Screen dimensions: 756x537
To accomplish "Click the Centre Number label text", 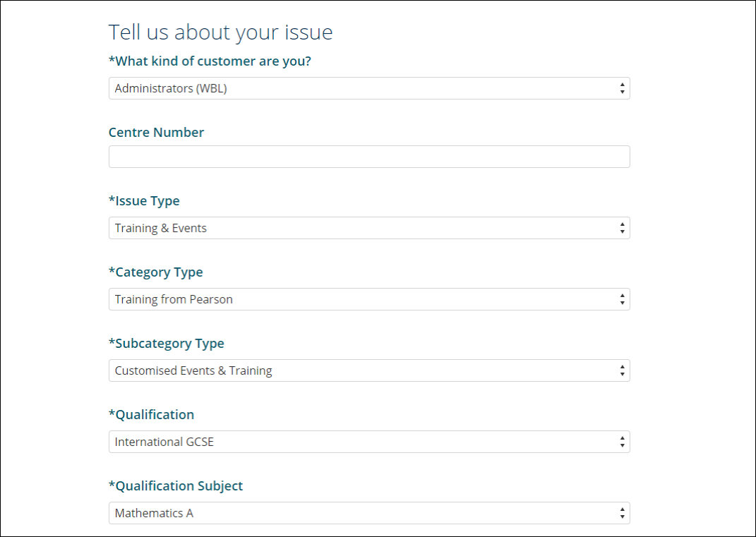I will pos(156,132).
